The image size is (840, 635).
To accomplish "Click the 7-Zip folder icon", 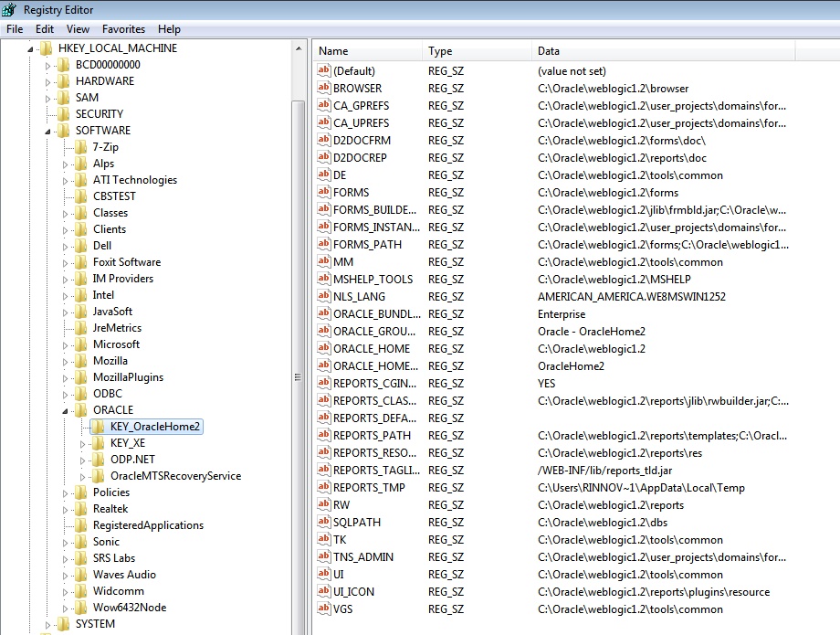I will click(80, 147).
